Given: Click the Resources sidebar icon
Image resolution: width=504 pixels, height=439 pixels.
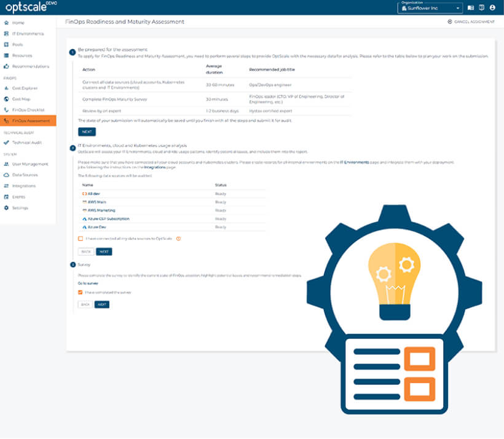Looking at the screenshot, I should coord(6,55).
